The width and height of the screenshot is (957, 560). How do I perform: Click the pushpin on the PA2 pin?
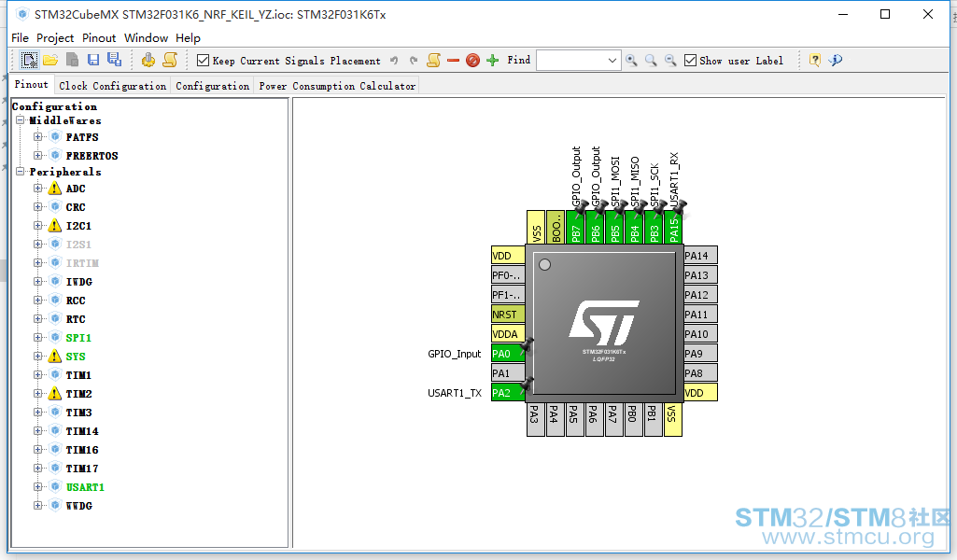(528, 385)
